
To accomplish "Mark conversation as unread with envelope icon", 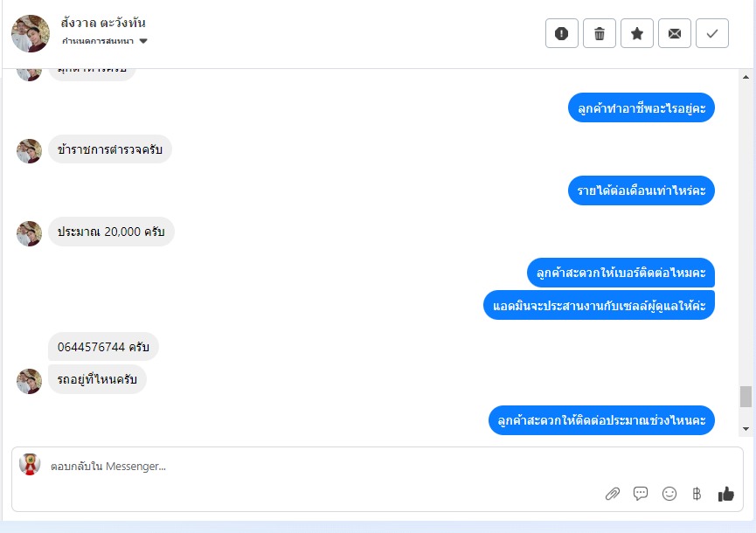I will (675, 33).
